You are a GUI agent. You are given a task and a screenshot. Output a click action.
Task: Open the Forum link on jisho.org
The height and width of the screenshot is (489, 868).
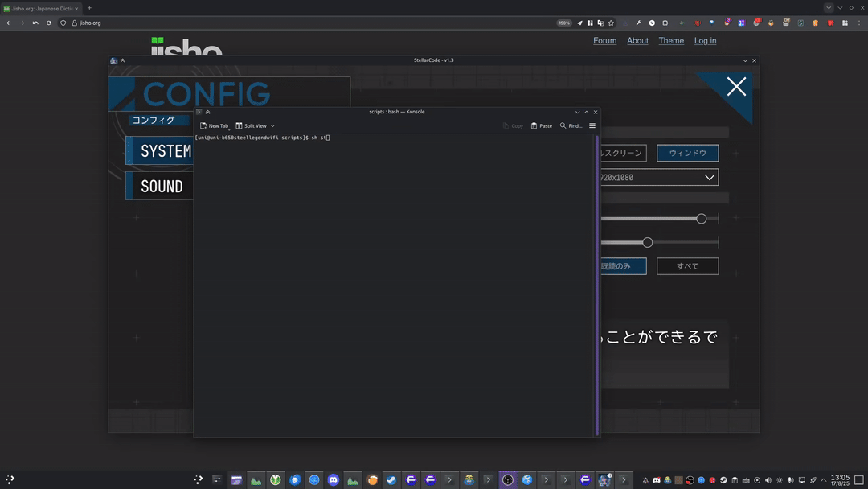click(x=604, y=40)
